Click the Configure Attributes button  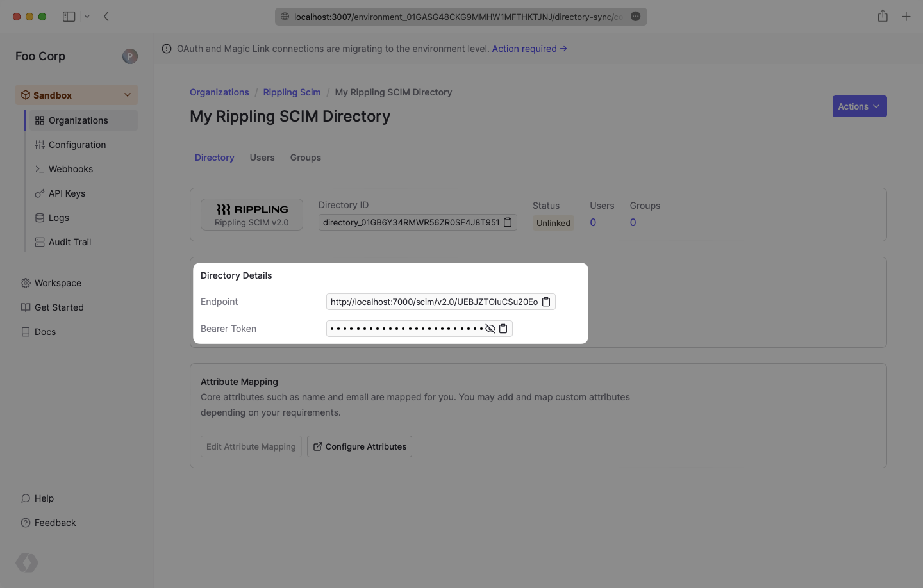coord(360,446)
